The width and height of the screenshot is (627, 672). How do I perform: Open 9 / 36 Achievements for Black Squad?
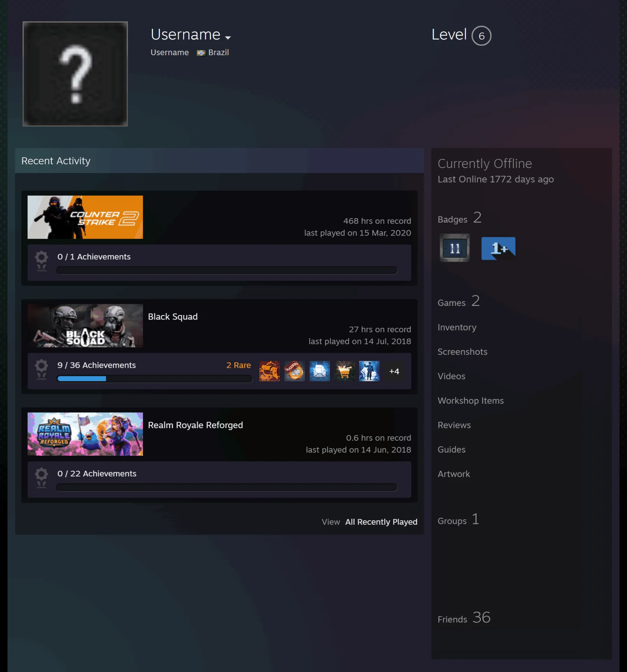[x=97, y=365]
